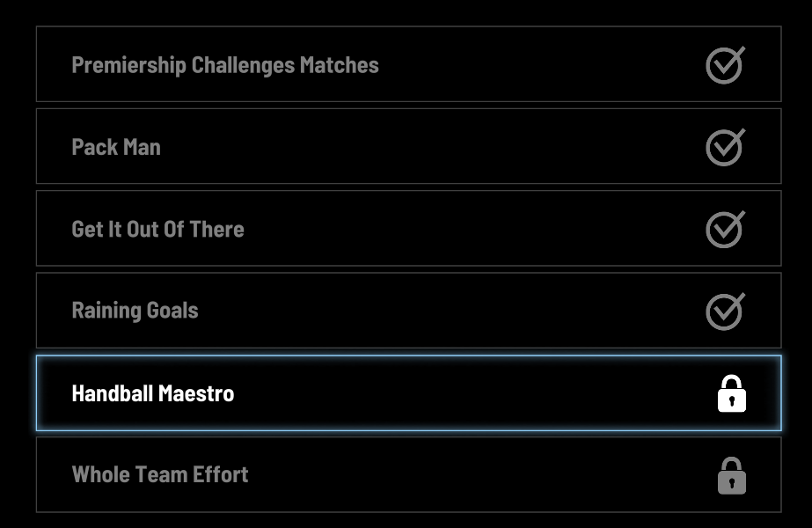Image resolution: width=812 pixels, height=528 pixels.
Task: Click the Handball Maestro title text
Action: pos(153,393)
